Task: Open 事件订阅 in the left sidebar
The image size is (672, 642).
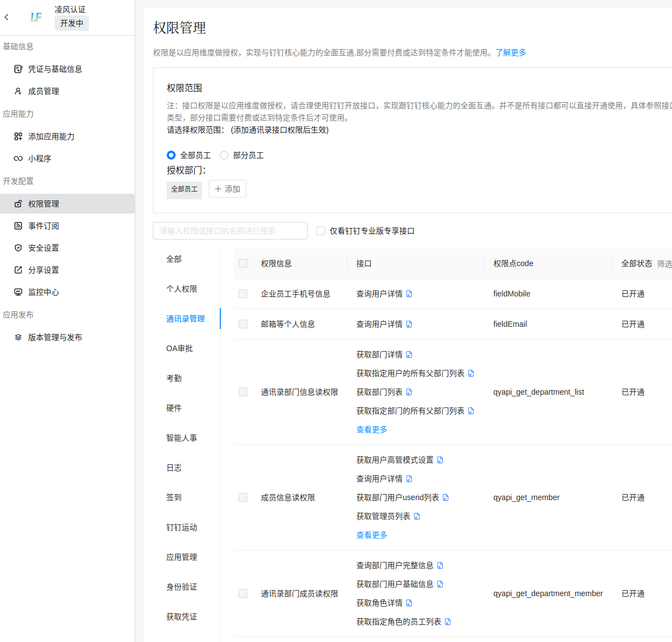Action: [x=44, y=226]
